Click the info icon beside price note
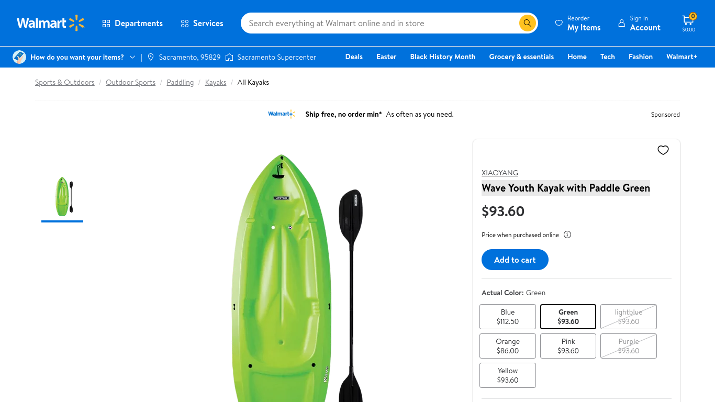This screenshot has height=402, width=715. pos(567,235)
